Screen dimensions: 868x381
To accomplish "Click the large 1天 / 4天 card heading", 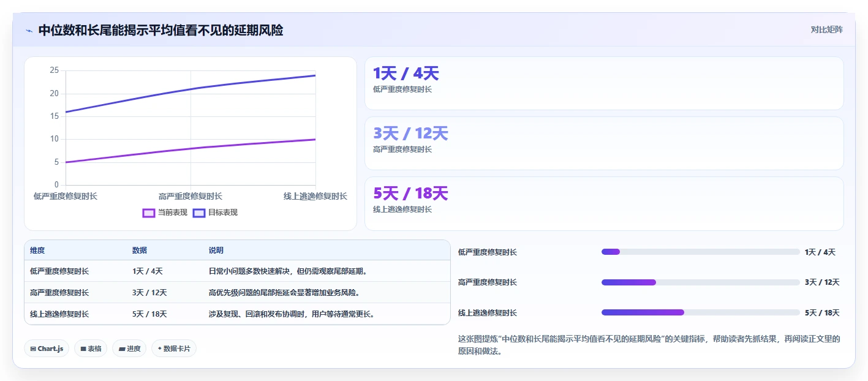I will (406, 74).
